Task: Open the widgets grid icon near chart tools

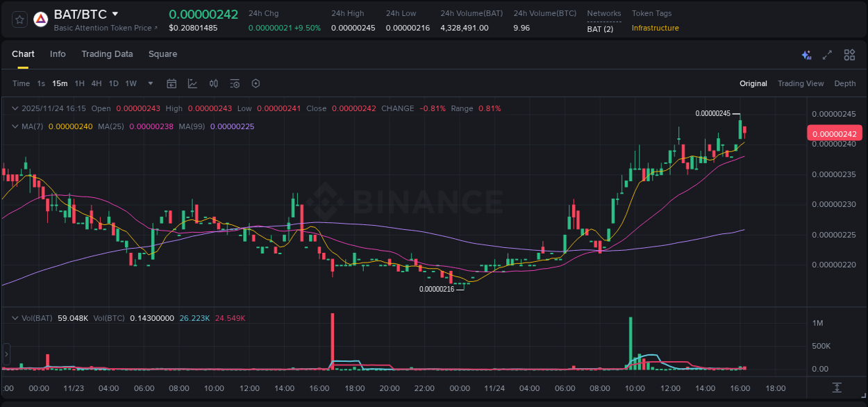Action: pyautogui.click(x=849, y=54)
